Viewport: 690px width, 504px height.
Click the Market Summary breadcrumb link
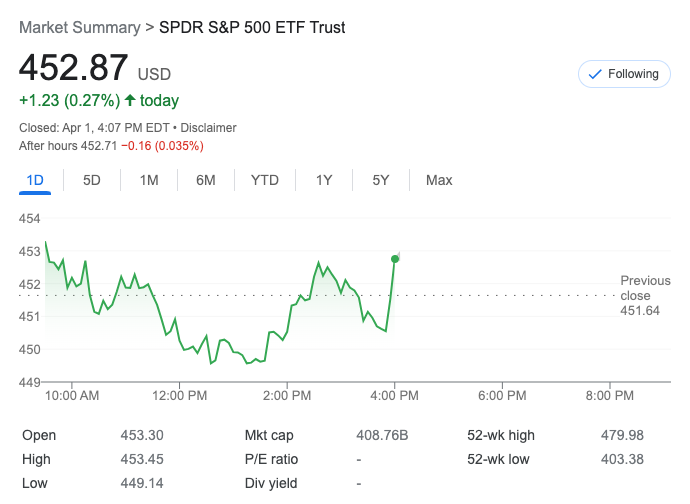click(x=79, y=27)
